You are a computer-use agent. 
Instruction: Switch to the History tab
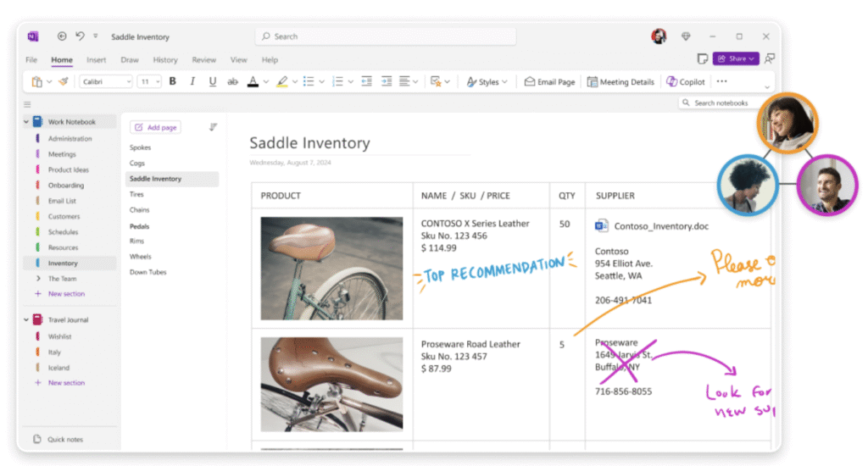165,60
